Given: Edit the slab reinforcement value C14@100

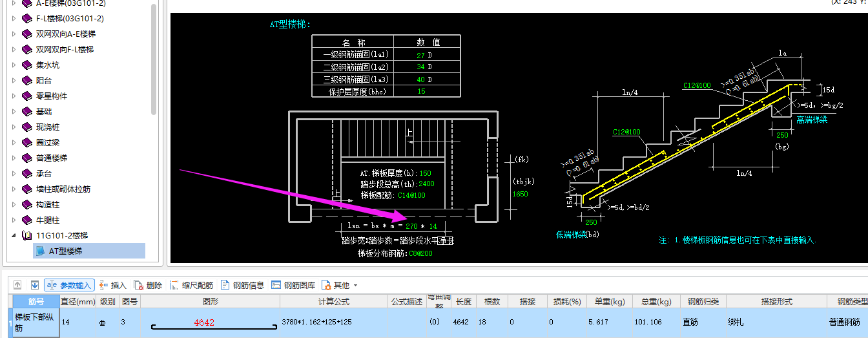Looking at the screenshot, I should coord(411,195).
